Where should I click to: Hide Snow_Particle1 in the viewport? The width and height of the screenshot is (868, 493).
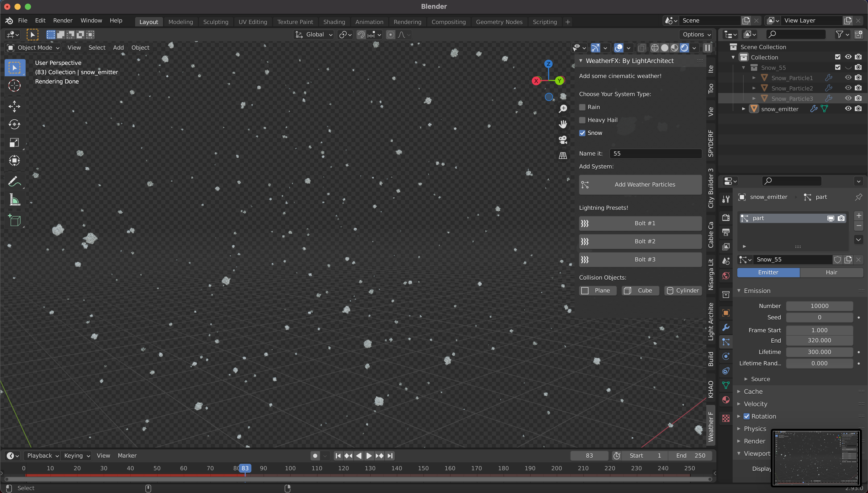(848, 78)
